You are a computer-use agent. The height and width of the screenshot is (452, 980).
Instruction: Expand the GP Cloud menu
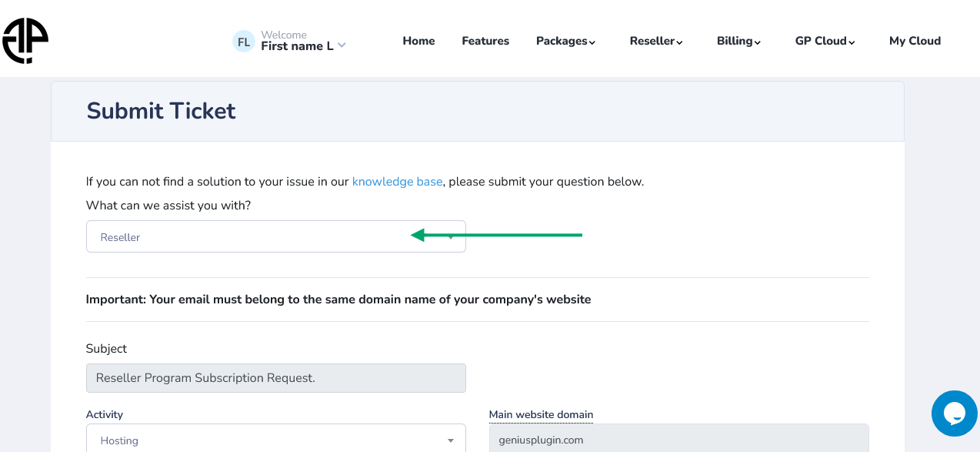pos(825,41)
